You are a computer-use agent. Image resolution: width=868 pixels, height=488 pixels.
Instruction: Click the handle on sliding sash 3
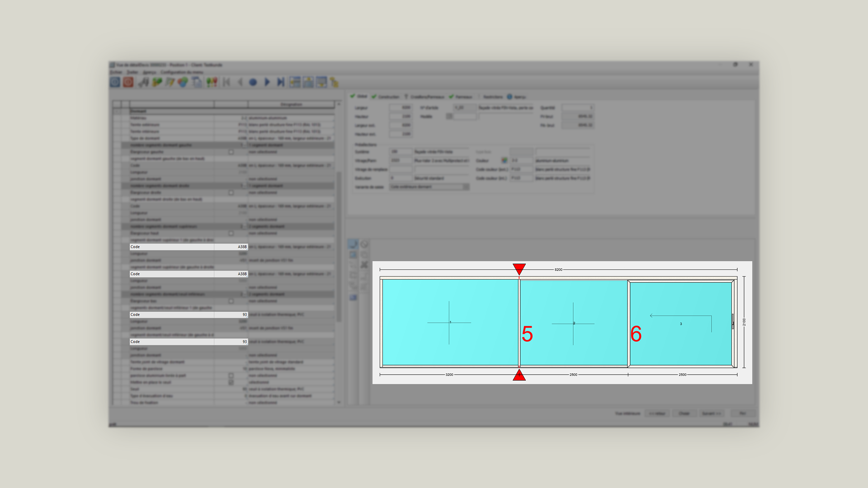click(733, 322)
